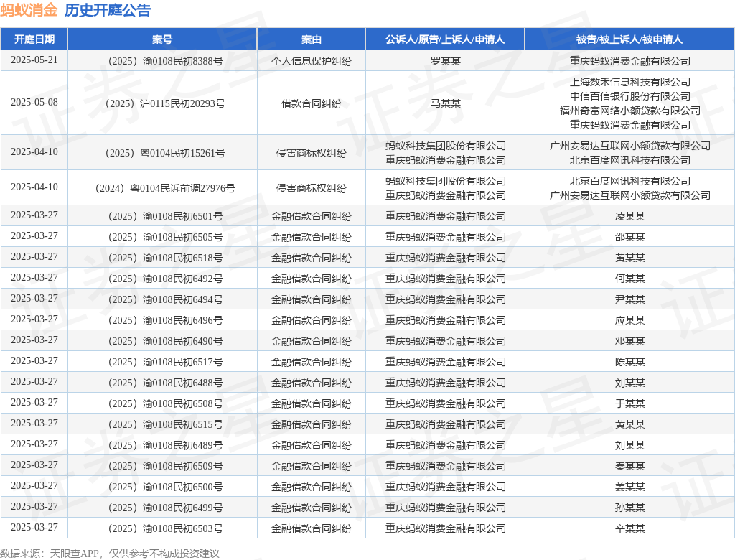Click case number 渝0108民初6503号

pos(166,528)
